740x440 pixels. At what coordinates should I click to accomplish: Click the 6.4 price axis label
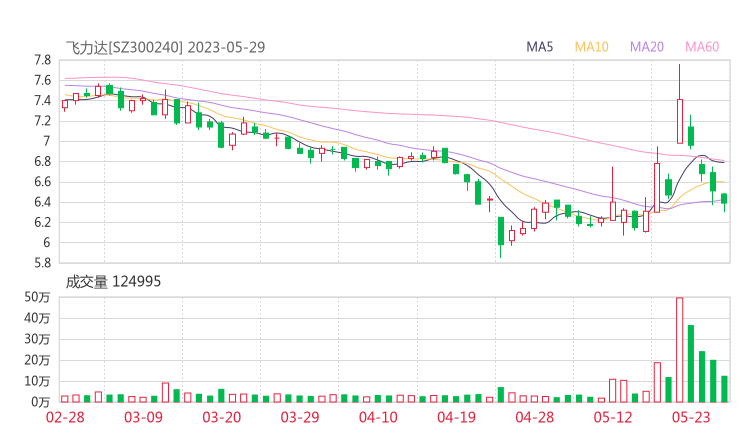pos(42,202)
